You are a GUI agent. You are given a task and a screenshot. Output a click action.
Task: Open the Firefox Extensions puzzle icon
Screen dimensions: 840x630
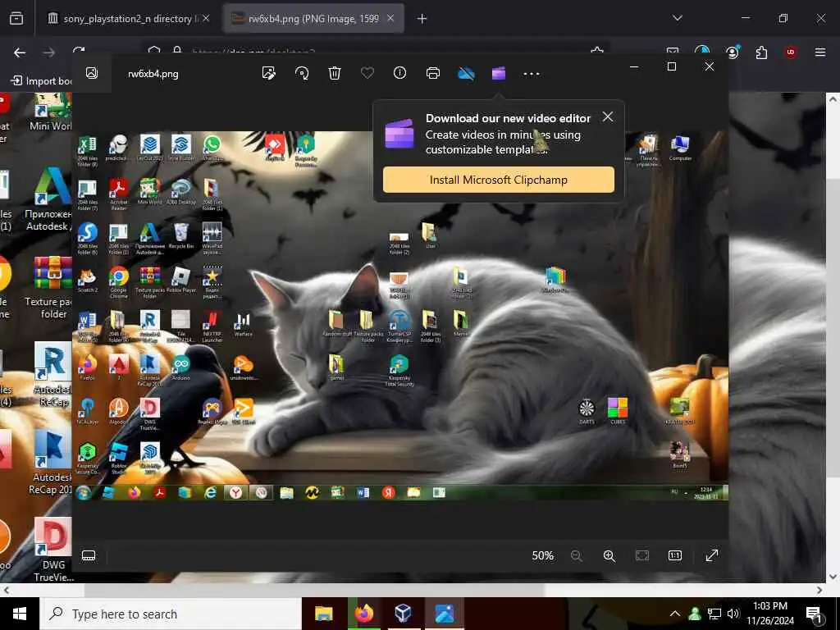(x=761, y=52)
